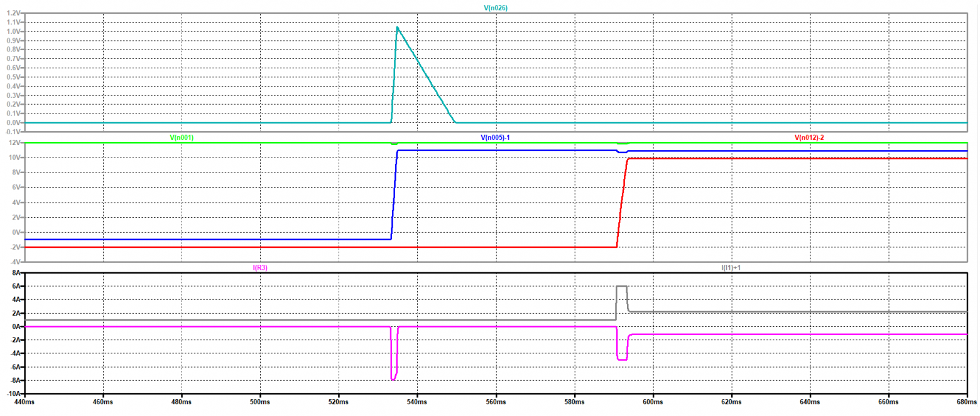Click the 8A axis label in bottom pane

16,274
